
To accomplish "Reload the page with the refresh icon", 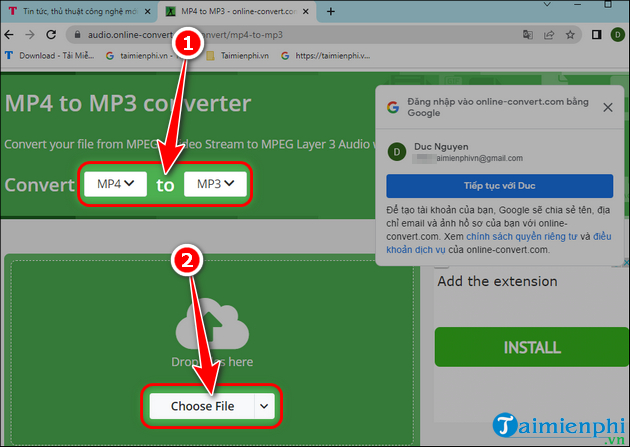I will (51, 35).
